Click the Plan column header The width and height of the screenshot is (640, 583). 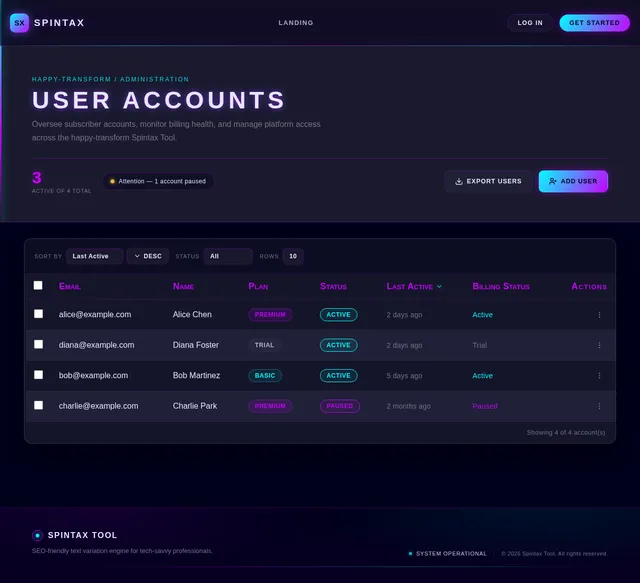click(258, 287)
